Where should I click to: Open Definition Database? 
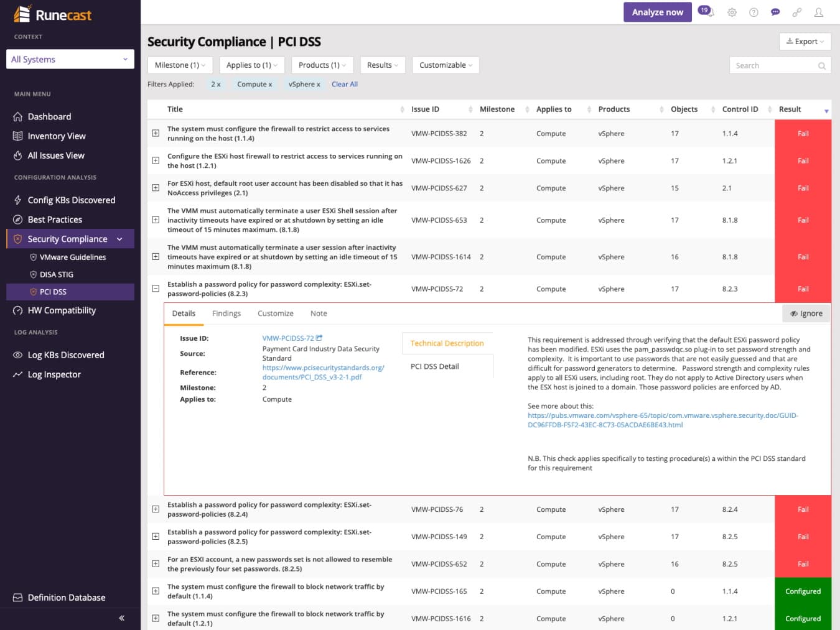click(x=67, y=598)
